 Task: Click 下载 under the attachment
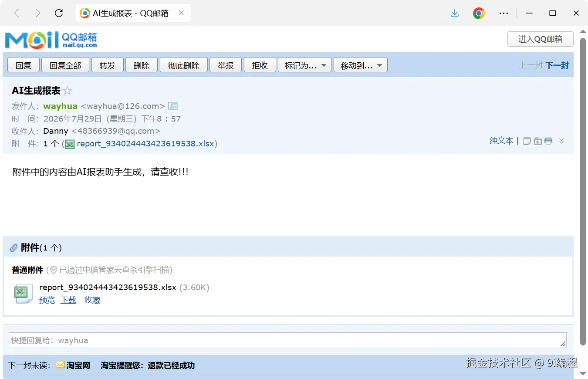pyautogui.click(x=68, y=300)
